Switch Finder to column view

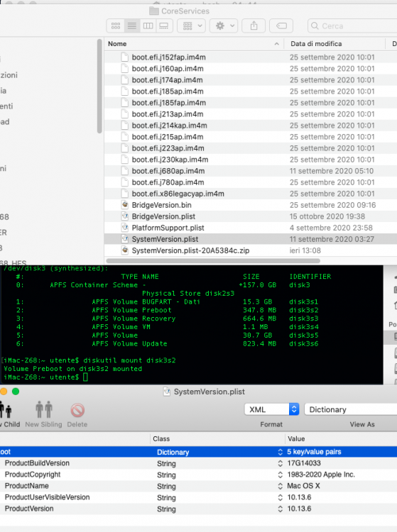[x=148, y=26]
